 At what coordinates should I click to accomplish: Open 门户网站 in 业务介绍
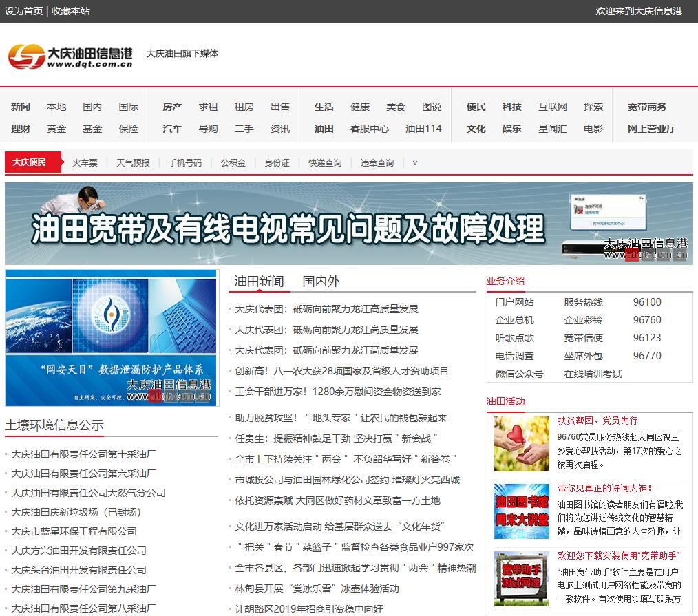click(x=515, y=302)
